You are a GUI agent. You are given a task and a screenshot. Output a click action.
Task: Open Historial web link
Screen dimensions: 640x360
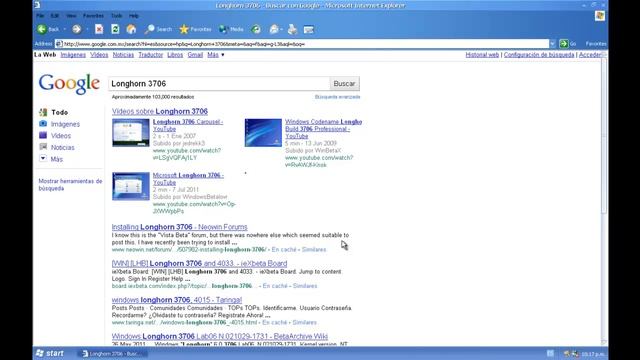coord(482,55)
